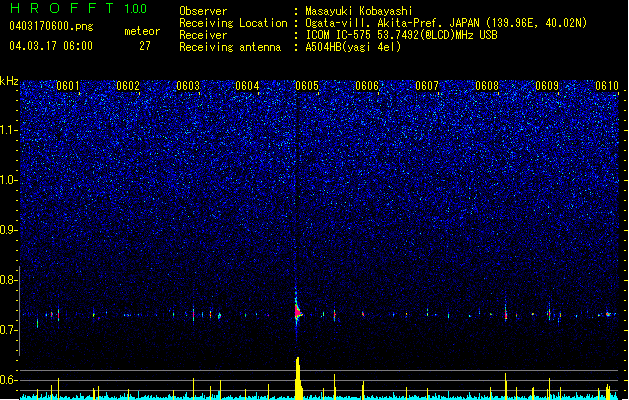This screenshot has width=629, height=400.
Task: Click the observer name Masayuki Kobayashi
Action: (x=359, y=11)
